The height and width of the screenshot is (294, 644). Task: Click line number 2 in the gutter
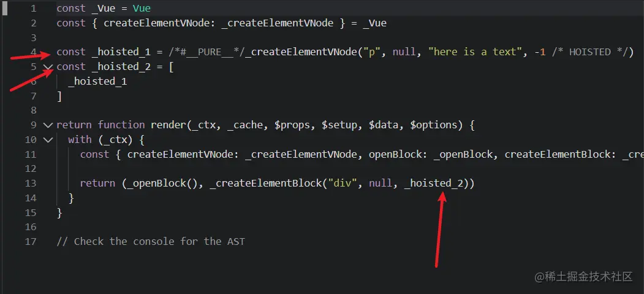[x=33, y=23]
